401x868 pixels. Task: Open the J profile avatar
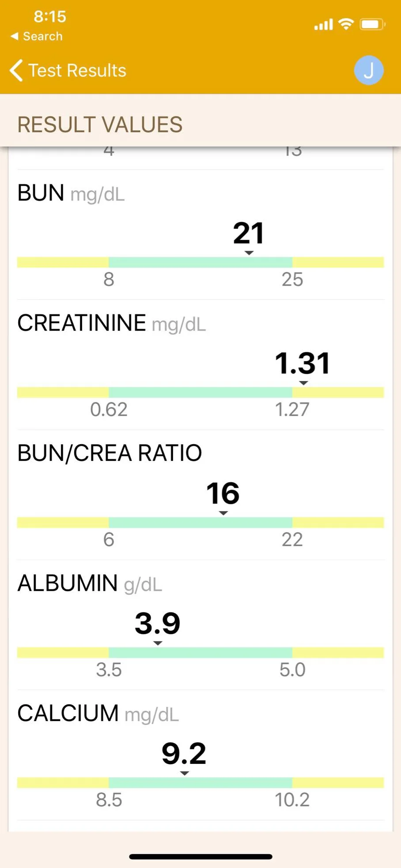tap(368, 71)
